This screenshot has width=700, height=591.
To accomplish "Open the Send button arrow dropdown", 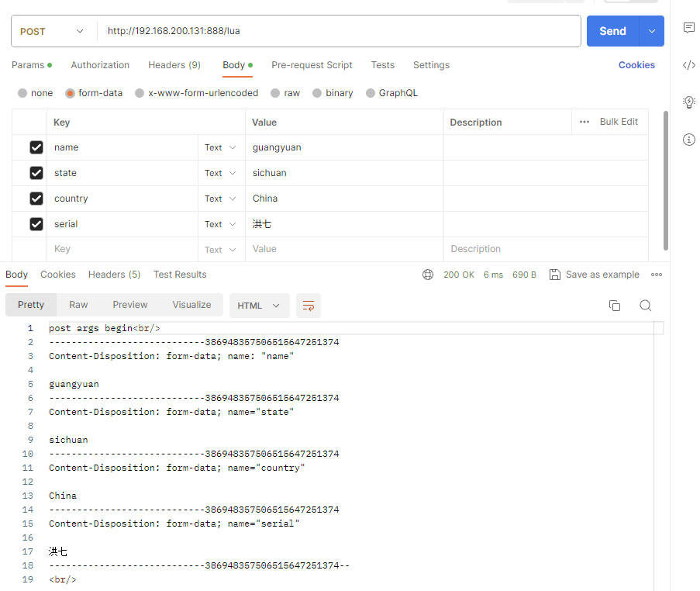I will tap(651, 31).
